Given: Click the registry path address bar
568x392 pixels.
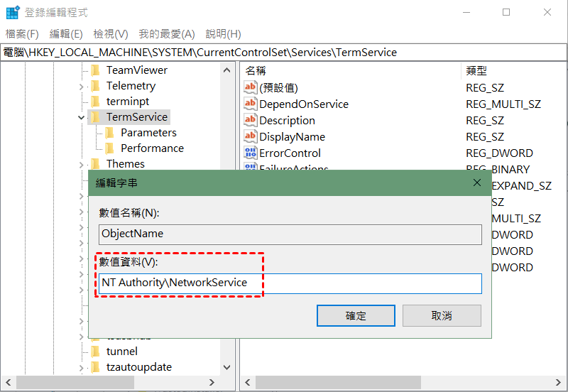Looking at the screenshot, I should pyautogui.click(x=283, y=53).
